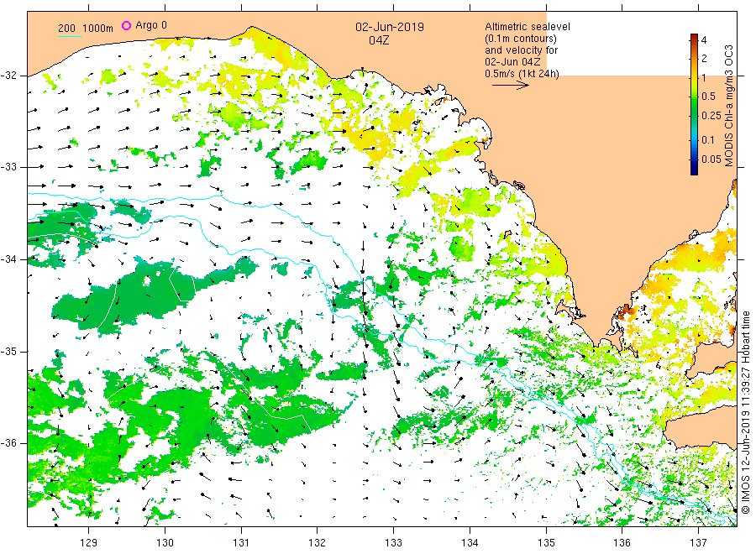This screenshot has height=554, width=756.
Task: Click latitude axis label -36
Action: 8,443
